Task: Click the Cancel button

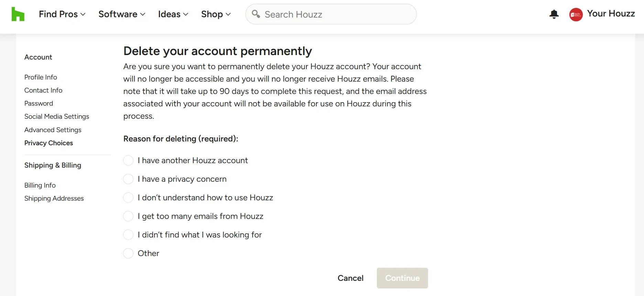Action: point(350,278)
